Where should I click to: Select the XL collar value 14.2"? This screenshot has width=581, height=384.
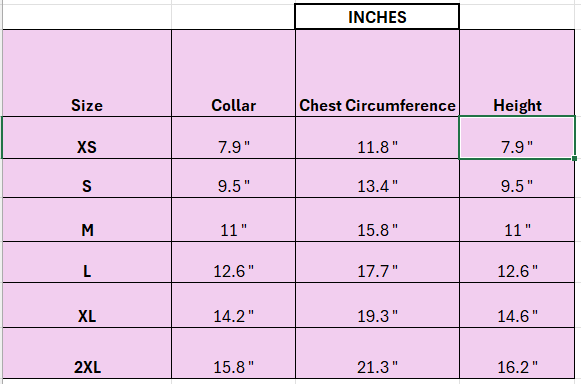(233, 305)
